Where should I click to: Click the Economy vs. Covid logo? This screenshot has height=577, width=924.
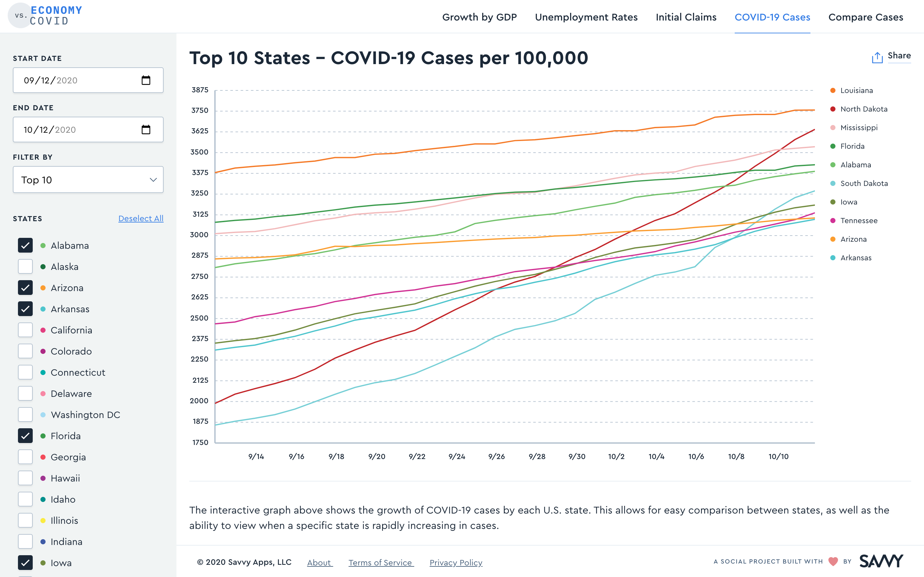pos(45,16)
